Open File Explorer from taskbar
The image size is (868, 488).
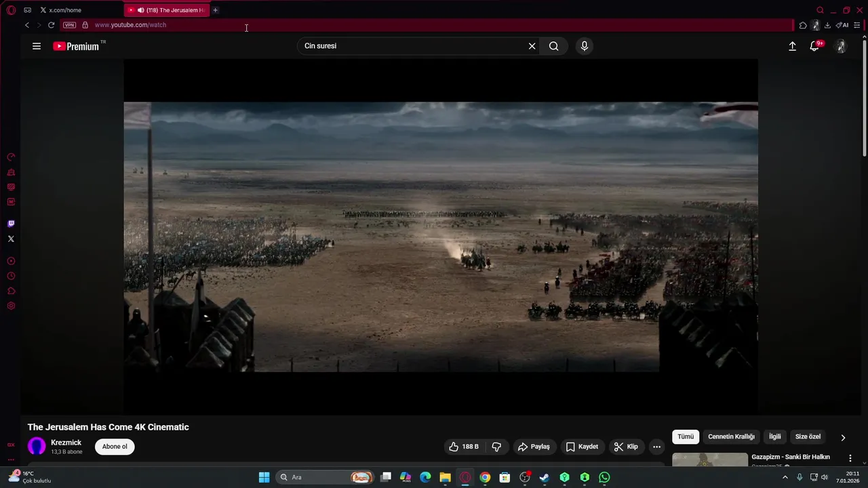[x=445, y=477]
